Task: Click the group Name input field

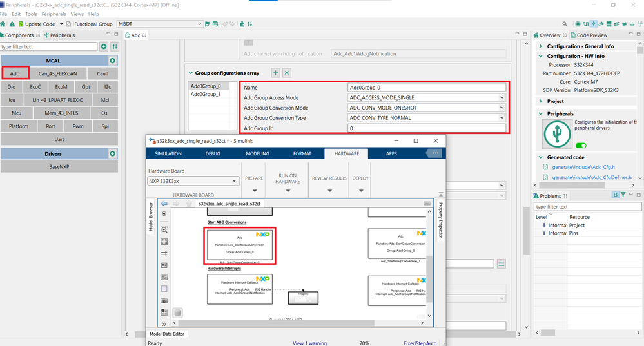Action: pyautogui.click(x=427, y=88)
